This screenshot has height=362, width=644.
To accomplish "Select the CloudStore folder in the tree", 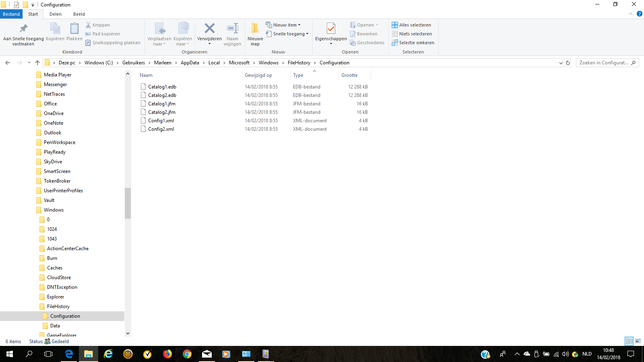I will (x=59, y=278).
